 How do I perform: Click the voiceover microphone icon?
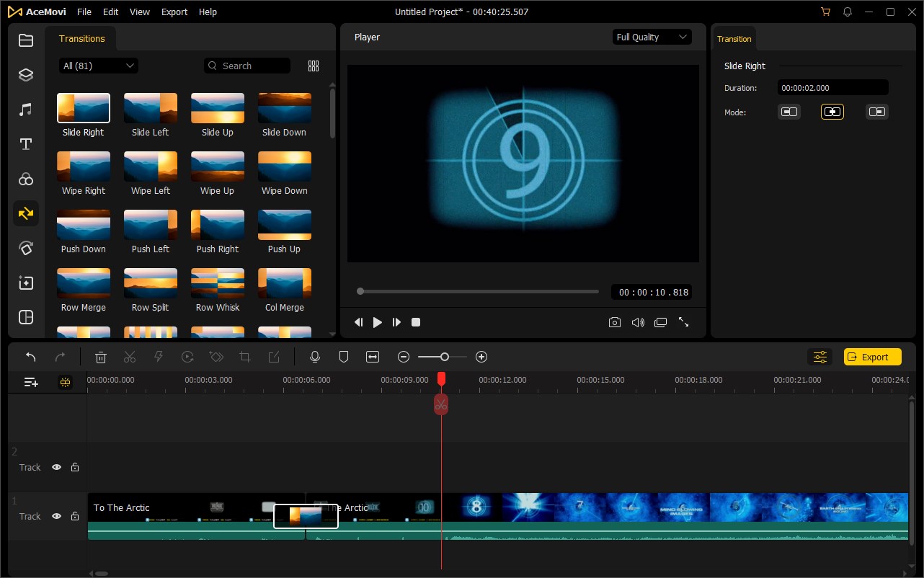[315, 357]
